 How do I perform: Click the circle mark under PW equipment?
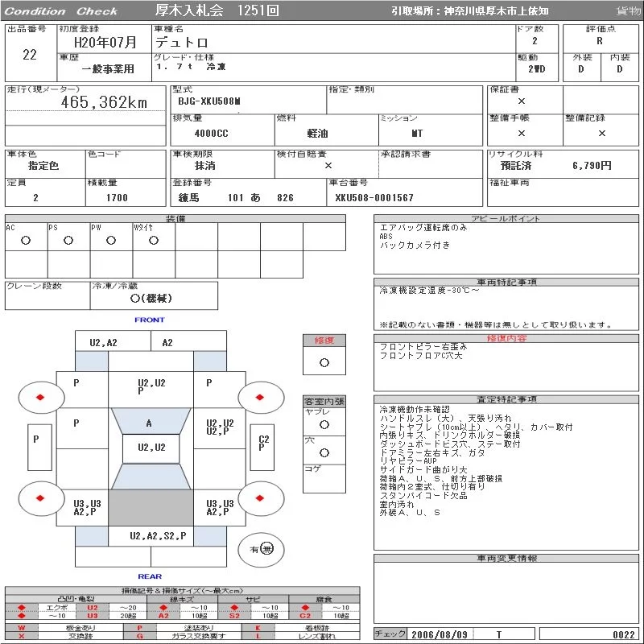(111, 241)
